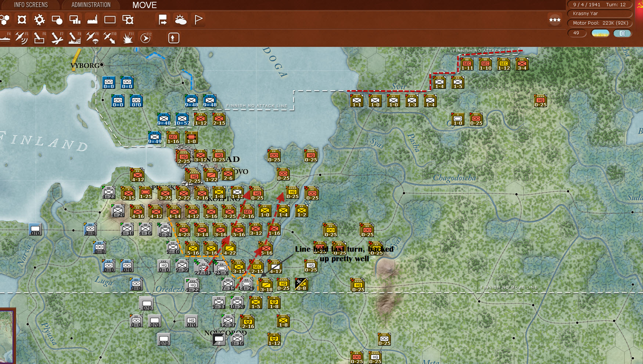Click the date and Turn 12 field
643x364 pixels.
(599, 4)
